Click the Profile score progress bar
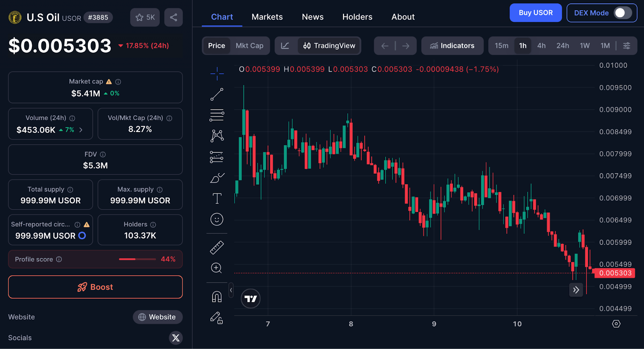This screenshot has width=644, height=349. pos(137,259)
